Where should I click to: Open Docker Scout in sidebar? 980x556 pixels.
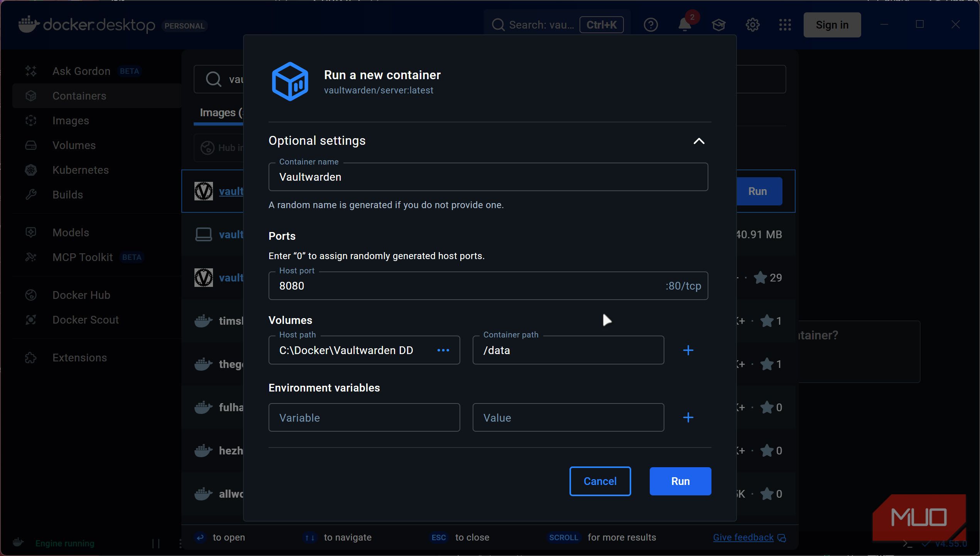[96, 320]
